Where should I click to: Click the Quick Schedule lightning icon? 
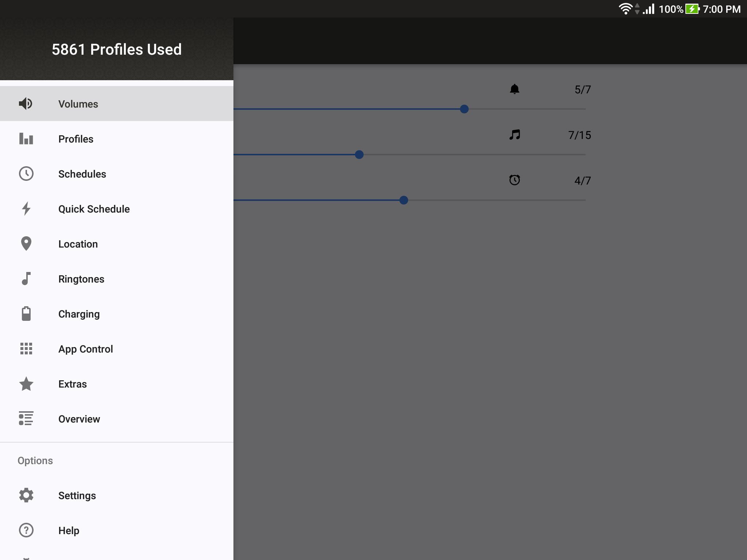click(26, 209)
